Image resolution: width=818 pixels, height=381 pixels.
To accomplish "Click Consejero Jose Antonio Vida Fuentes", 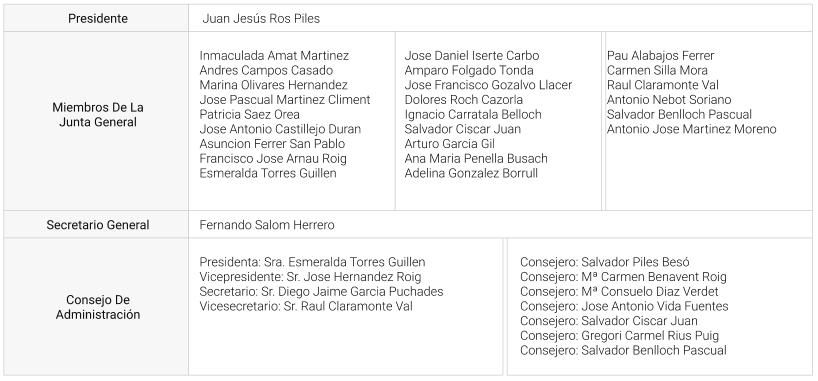I will pos(624,306).
